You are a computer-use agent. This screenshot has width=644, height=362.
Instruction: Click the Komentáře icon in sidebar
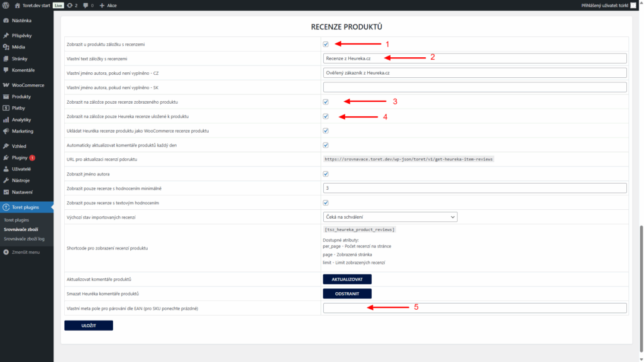6,70
